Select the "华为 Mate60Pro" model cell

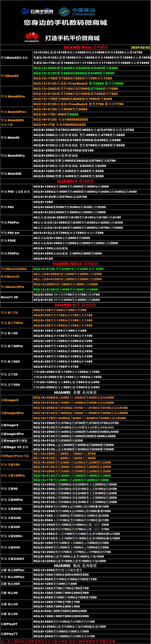[x=16, y=96]
